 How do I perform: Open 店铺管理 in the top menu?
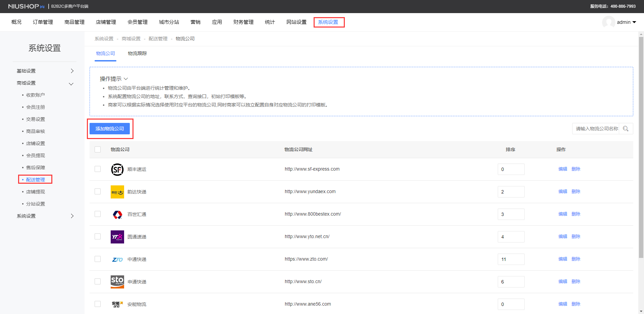point(106,22)
